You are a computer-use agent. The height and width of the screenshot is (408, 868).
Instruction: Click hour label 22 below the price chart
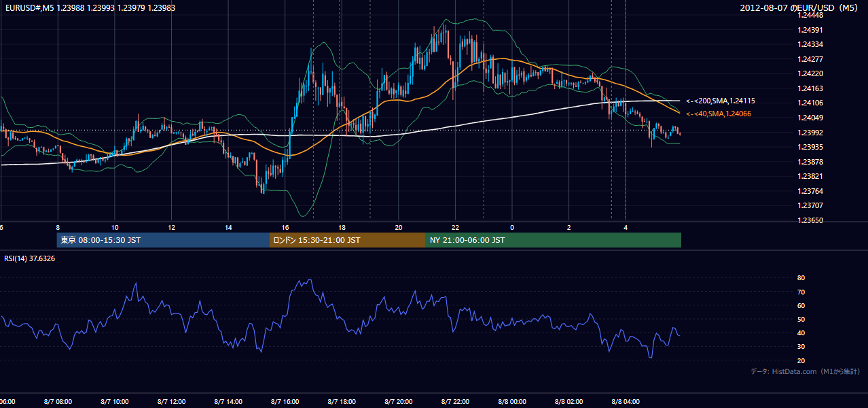[455, 227]
